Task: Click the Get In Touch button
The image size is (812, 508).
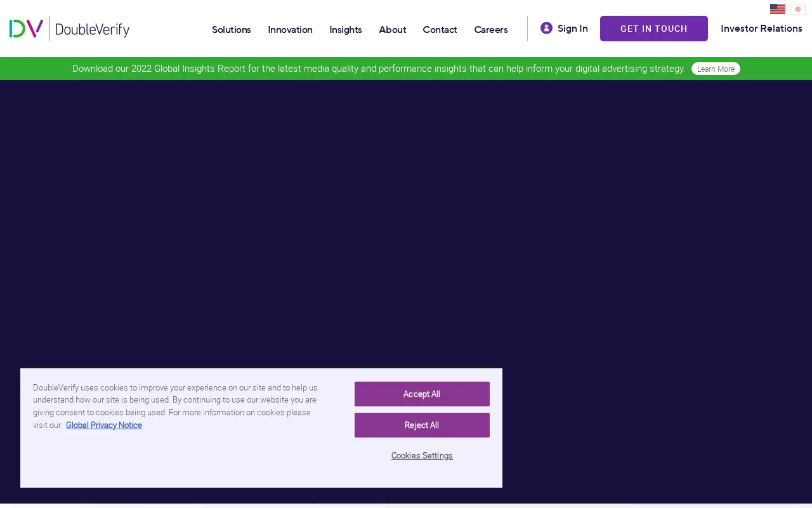Action: point(654,29)
